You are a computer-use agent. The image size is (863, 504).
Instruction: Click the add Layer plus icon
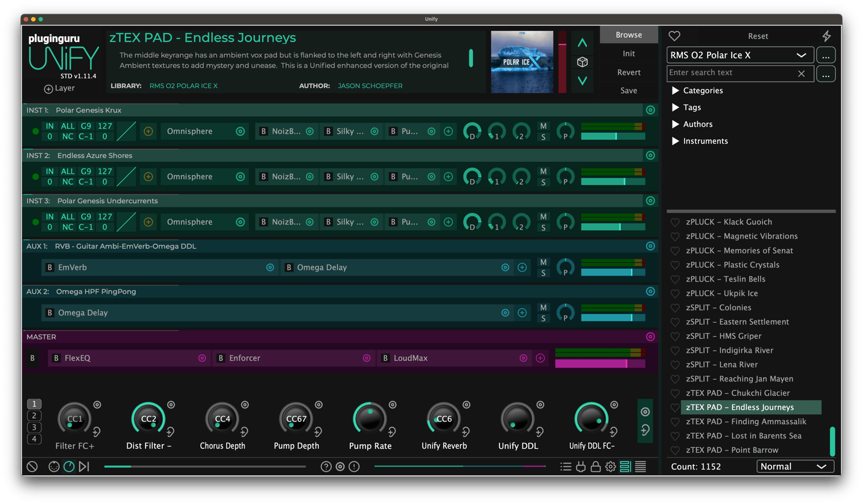(48, 89)
